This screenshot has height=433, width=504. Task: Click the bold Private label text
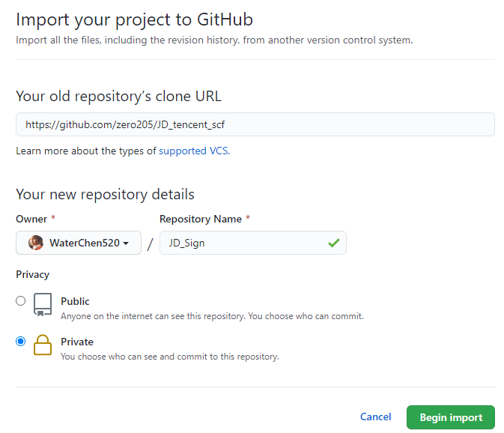pyautogui.click(x=77, y=342)
